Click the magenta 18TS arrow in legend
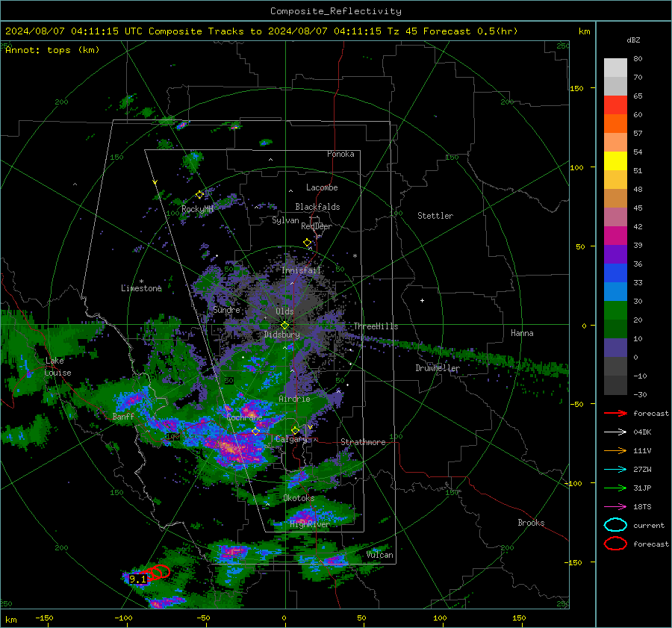This screenshot has width=672, height=628. coord(615,507)
